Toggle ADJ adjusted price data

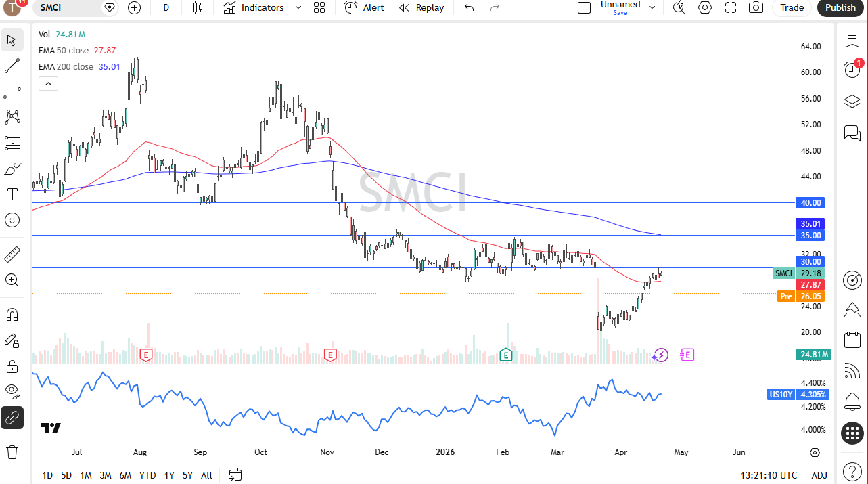pos(819,475)
